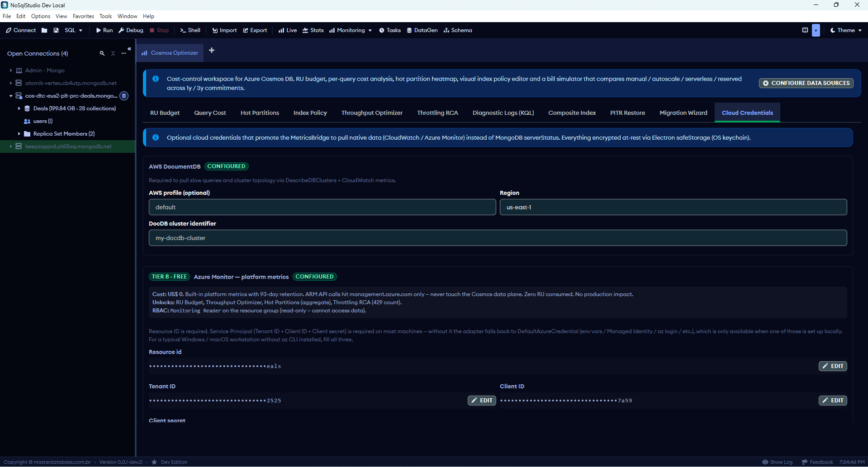Open the DataGen tool
This screenshot has width=868, height=467.
422,30
